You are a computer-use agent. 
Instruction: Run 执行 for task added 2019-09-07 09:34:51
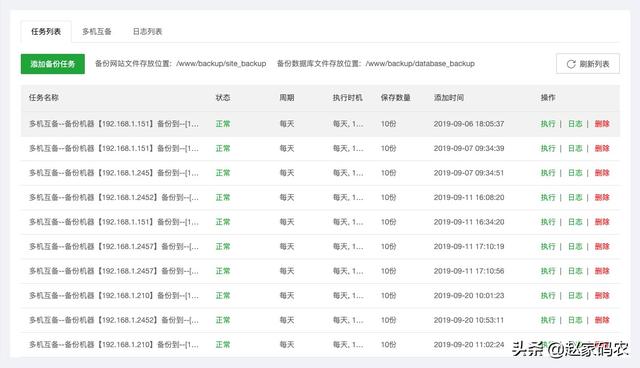(x=548, y=173)
